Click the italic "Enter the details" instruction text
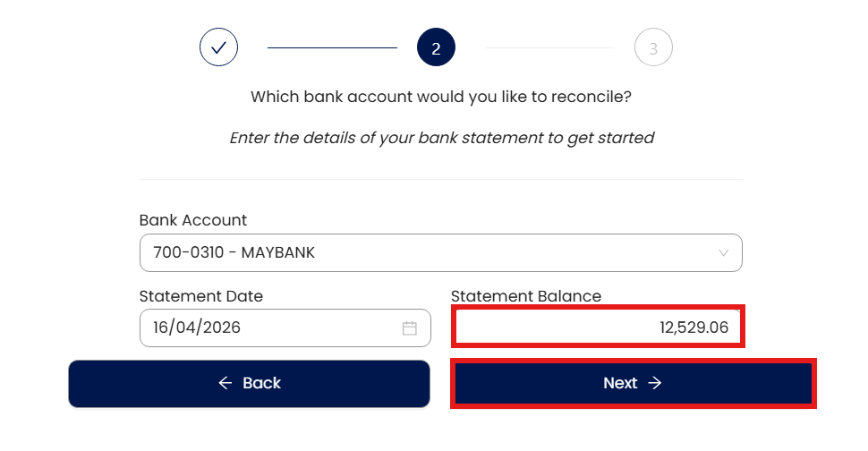Viewport: 868px width, 451px height. pyautogui.click(x=441, y=138)
